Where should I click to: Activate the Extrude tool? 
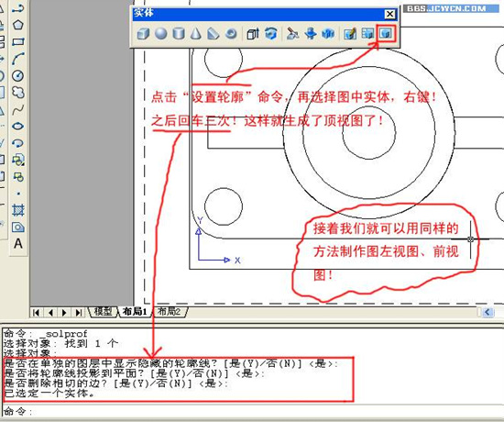pyautogui.click(x=253, y=33)
